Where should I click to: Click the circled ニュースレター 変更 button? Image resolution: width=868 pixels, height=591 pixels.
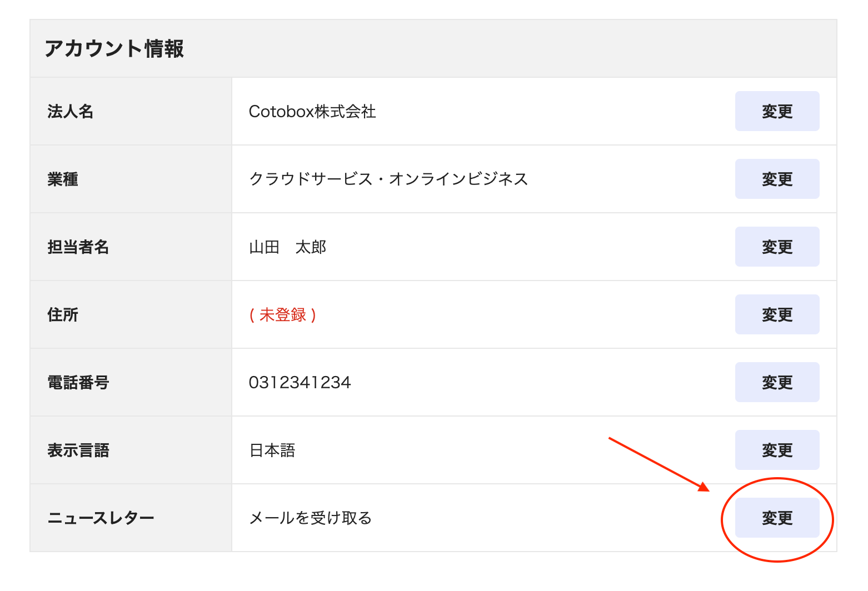777,518
